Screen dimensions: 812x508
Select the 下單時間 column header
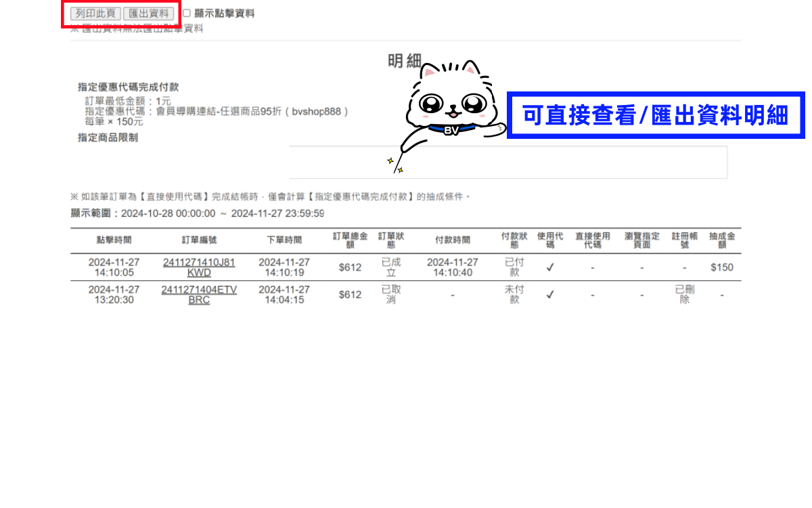pos(284,240)
